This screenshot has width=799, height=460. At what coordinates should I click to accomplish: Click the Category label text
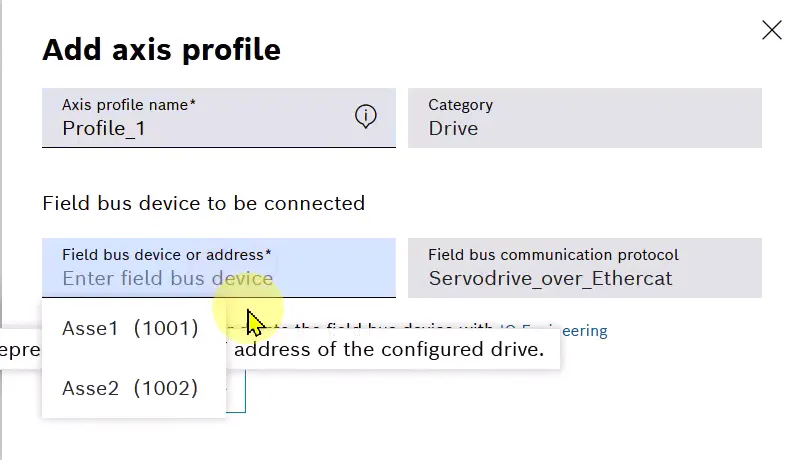[461, 105]
